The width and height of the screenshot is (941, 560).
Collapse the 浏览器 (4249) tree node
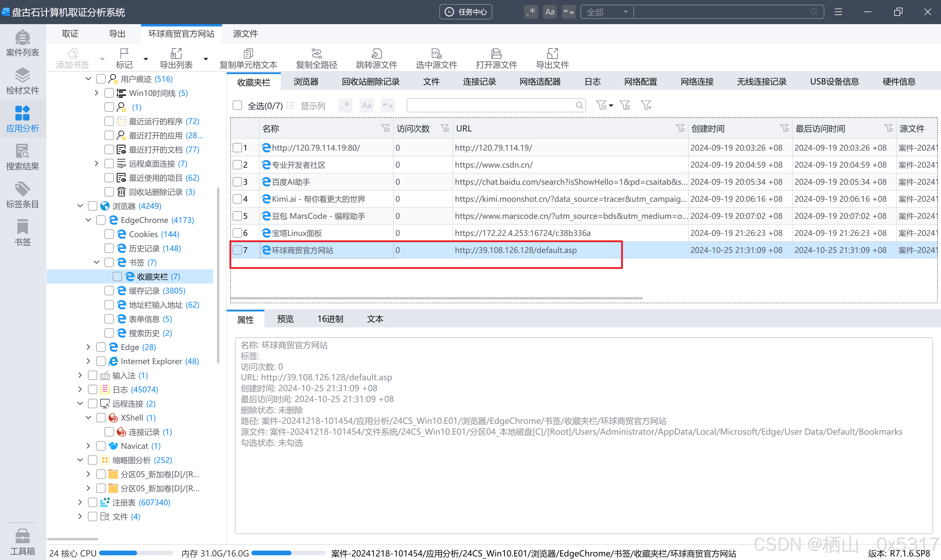point(80,206)
